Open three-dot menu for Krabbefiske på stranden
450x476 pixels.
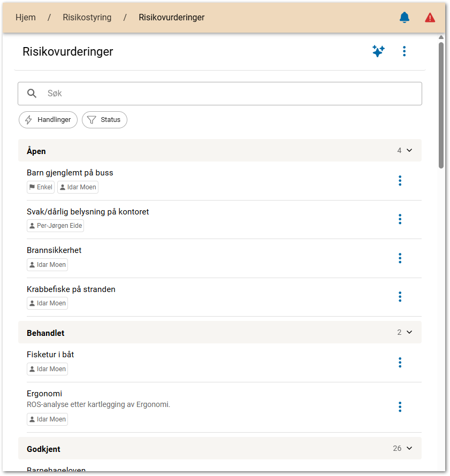400,297
